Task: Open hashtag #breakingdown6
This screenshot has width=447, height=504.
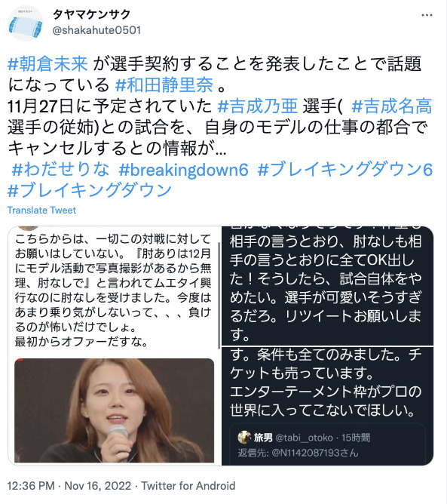Action: [x=184, y=170]
